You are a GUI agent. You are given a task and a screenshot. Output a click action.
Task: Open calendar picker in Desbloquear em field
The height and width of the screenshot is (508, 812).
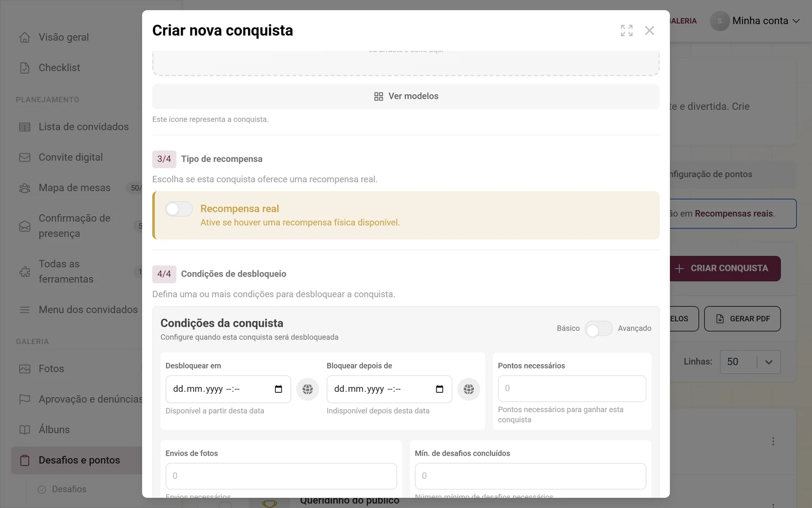(x=279, y=389)
